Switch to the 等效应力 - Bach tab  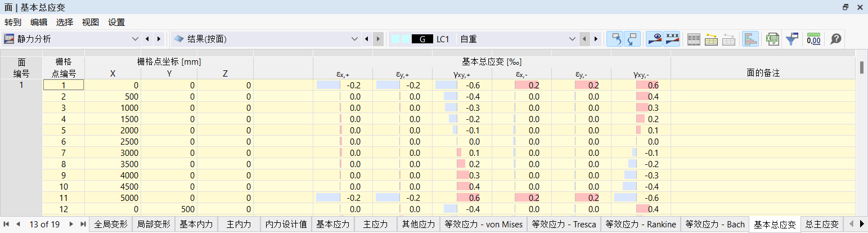[715, 224]
